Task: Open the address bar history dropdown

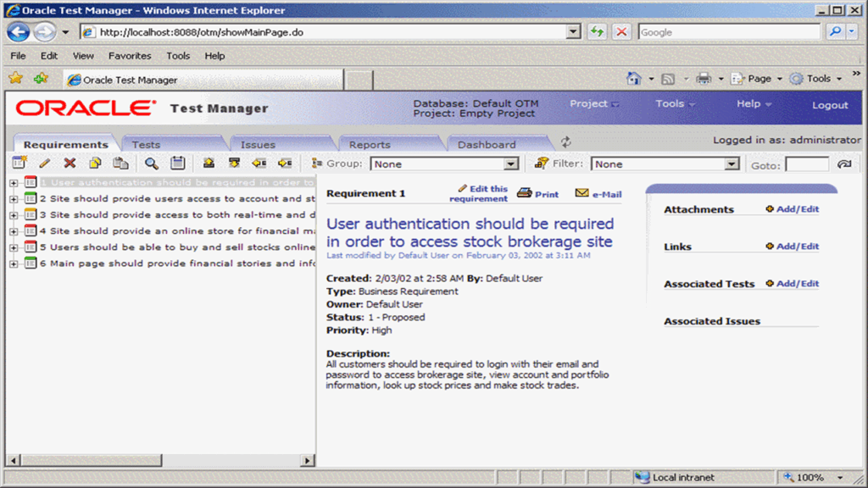Action: [x=574, y=32]
